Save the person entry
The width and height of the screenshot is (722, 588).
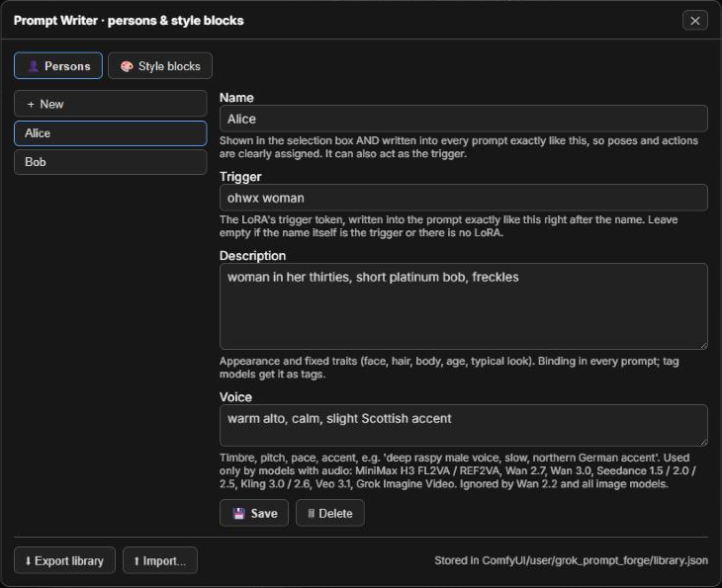tap(254, 513)
